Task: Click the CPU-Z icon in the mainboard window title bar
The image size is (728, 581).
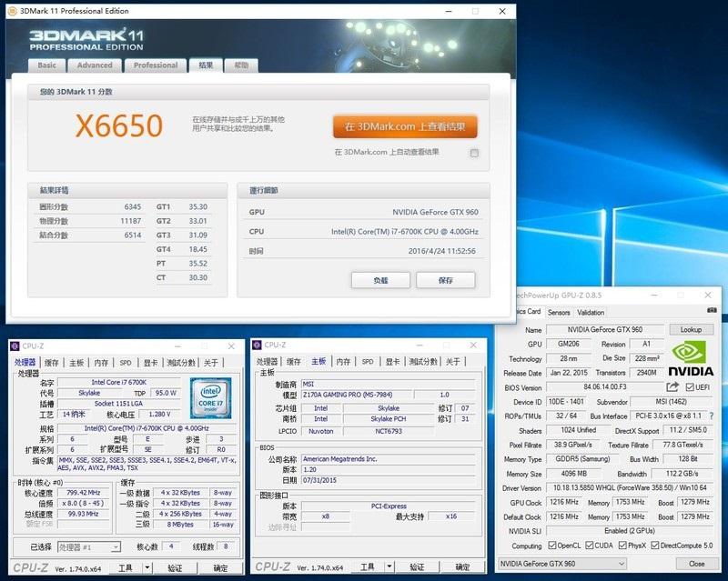Action: click(x=257, y=345)
